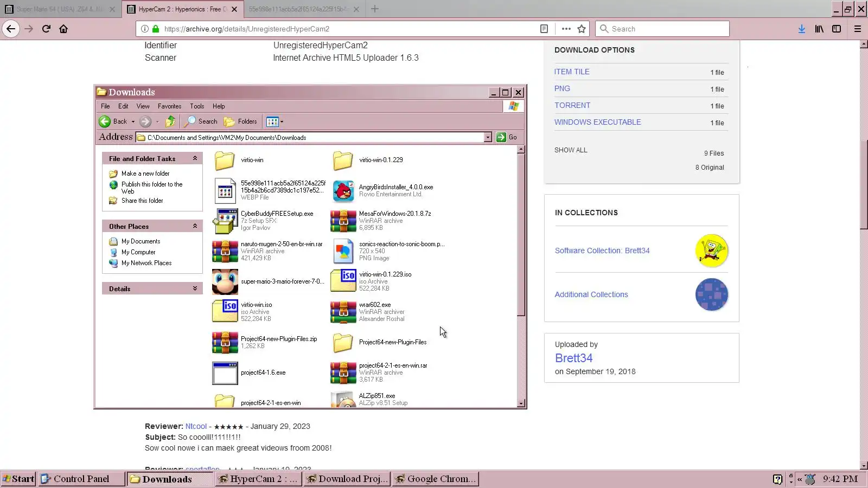Open the Edit menu in Downloads
This screenshot has height=488, width=868.
123,106
